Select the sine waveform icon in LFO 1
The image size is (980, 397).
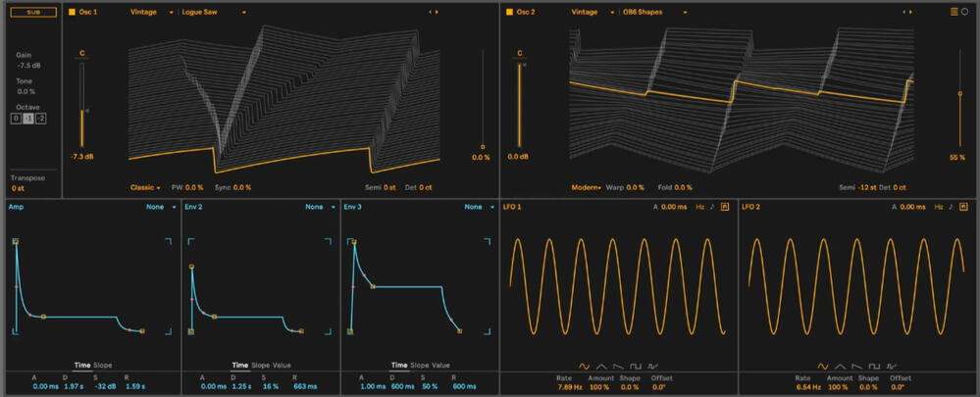point(586,364)
